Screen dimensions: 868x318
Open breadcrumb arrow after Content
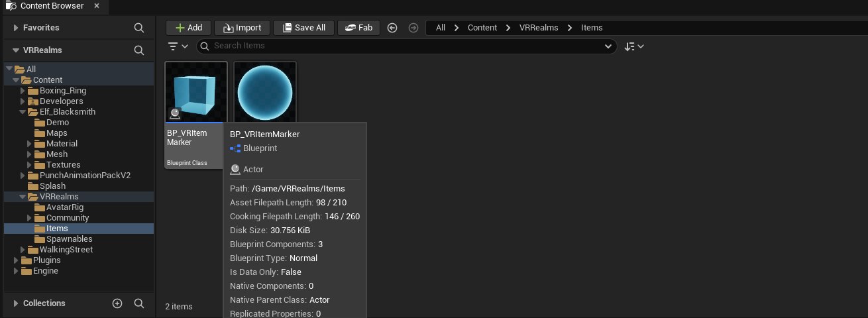point(508,28)
